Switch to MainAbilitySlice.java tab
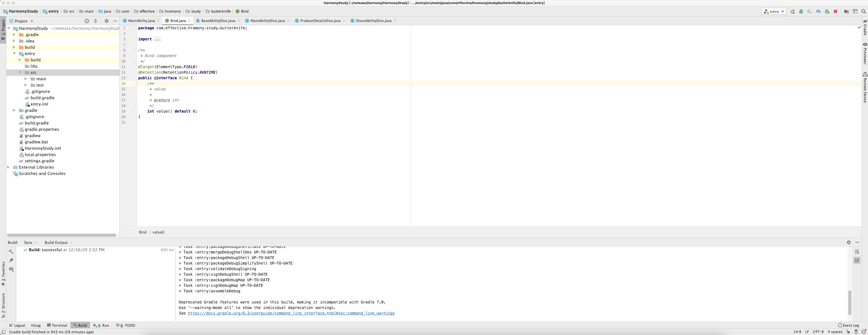The width and height of the screenshot is (868, 335). [x=267, y=20]
